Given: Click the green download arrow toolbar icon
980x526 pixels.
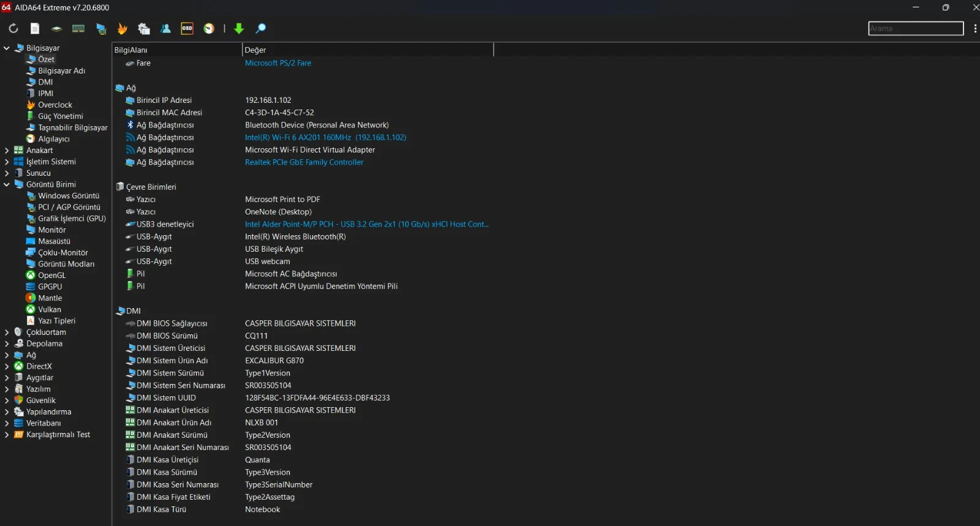Looking at the screenshot, I should [239, 28].
